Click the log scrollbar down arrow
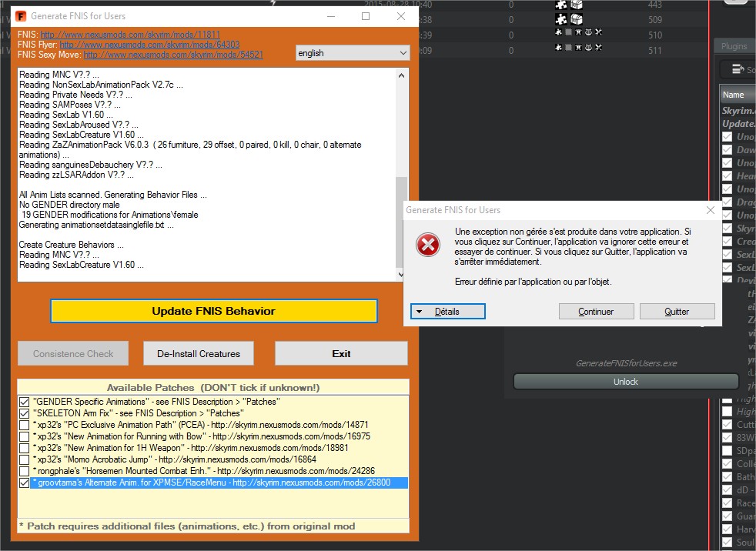This screenshot has width=756, height=551. 401,275
